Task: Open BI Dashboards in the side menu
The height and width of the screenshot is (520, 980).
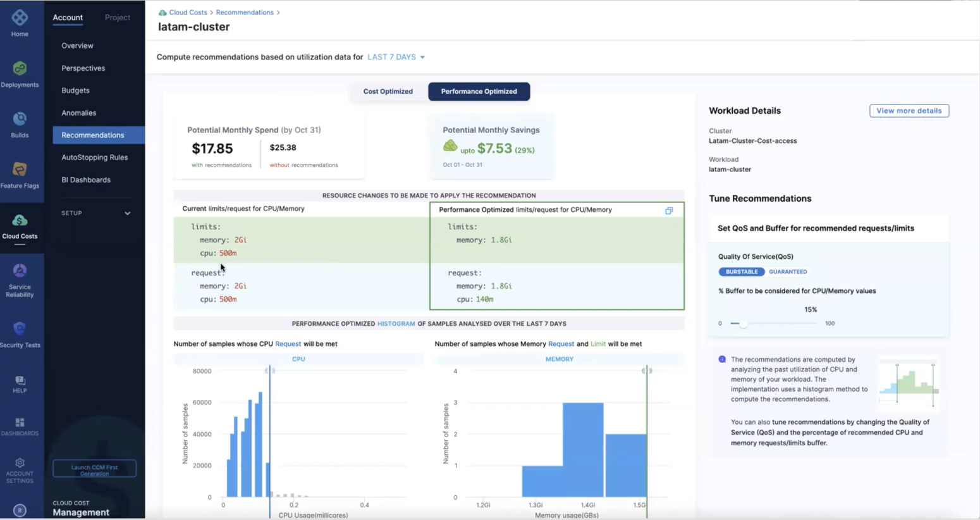Action: [x=86, y=180]
